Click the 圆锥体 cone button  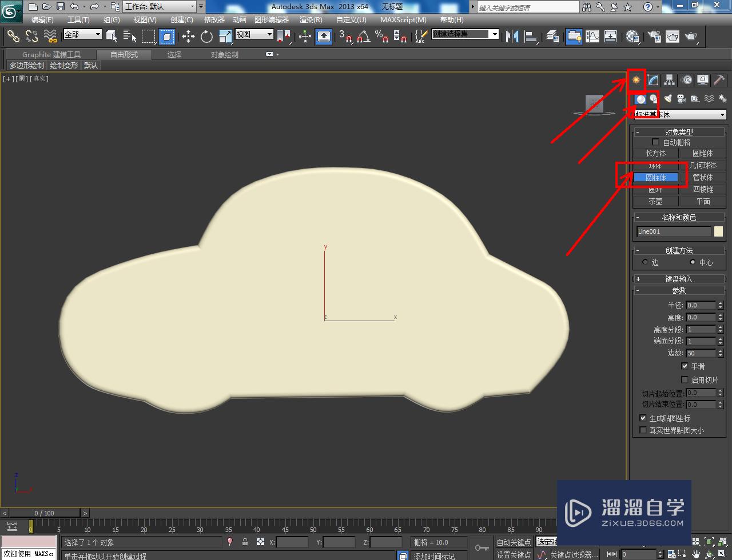tap(703, 153)
